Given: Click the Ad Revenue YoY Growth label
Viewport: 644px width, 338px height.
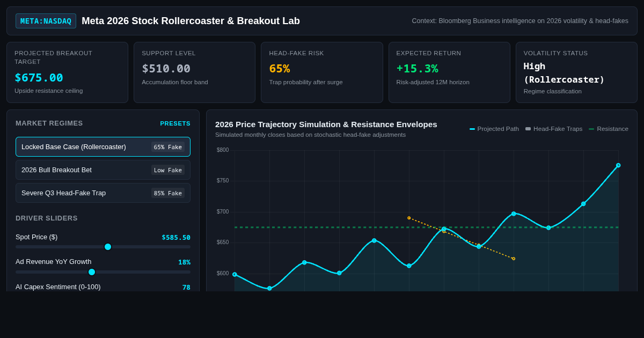Looking at the screenshot, I should point(54,262).
